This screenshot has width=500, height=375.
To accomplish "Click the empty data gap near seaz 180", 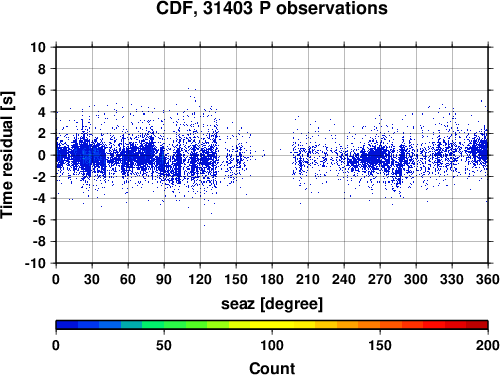I will point(273,155).
